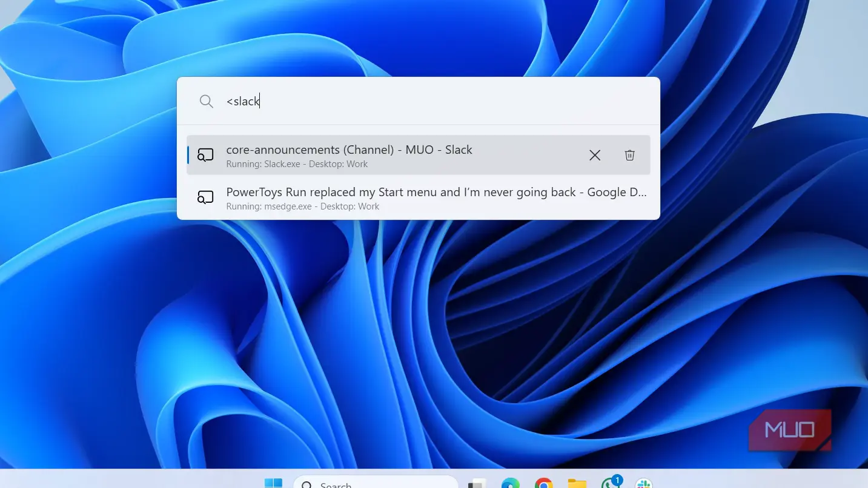
Task: Open the "PowerToys Run replaced my Start menu" result
Action: pyautogui.click(x=418, y=198)
